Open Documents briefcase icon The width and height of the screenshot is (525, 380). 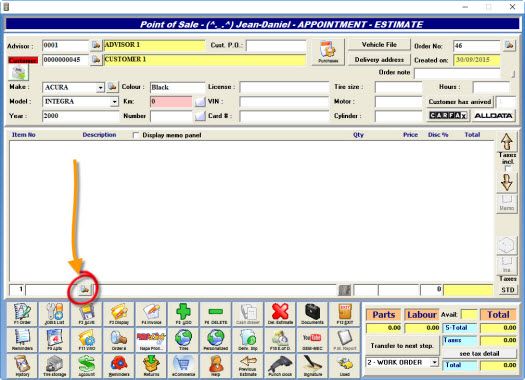click(312, 314)
